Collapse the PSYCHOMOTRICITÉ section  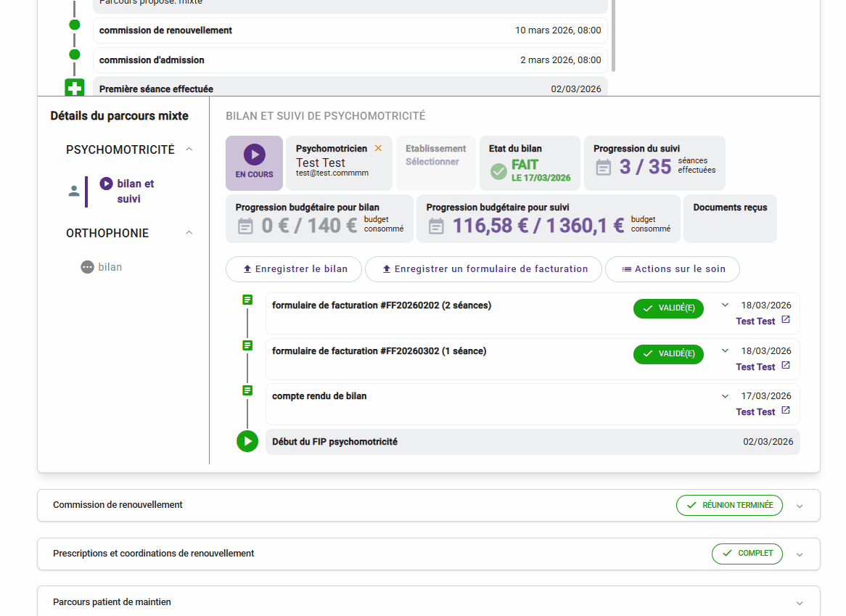point(189,149)
